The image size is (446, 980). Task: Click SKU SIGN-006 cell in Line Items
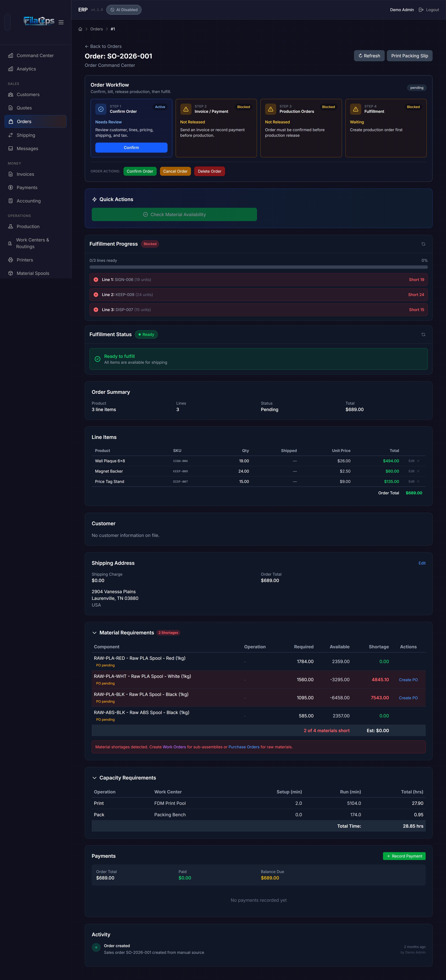coord(180,461)
